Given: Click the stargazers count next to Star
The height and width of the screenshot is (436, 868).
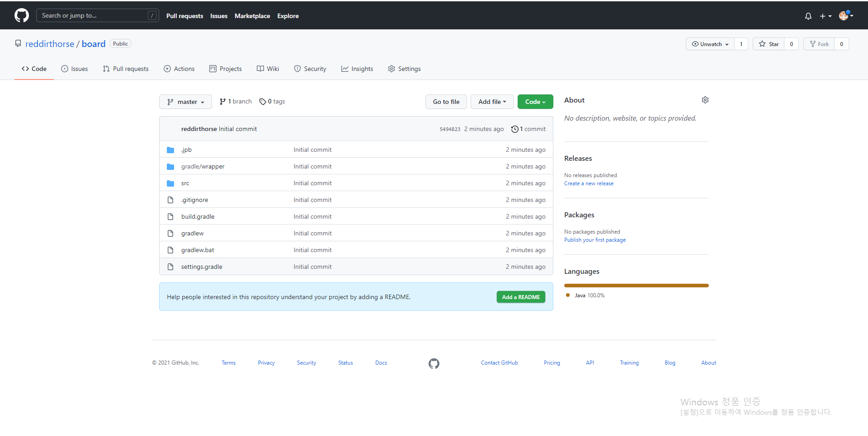Looking at the screenshot, I should tap(791, 44).
